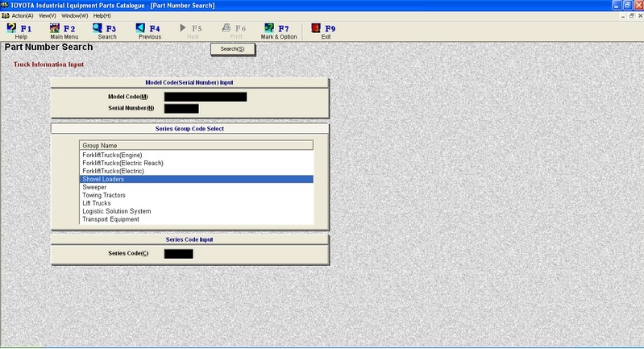Restore the inner document window
Image resolution: width=644 pixels, height=349 pixels.
[x=632, y=15]
